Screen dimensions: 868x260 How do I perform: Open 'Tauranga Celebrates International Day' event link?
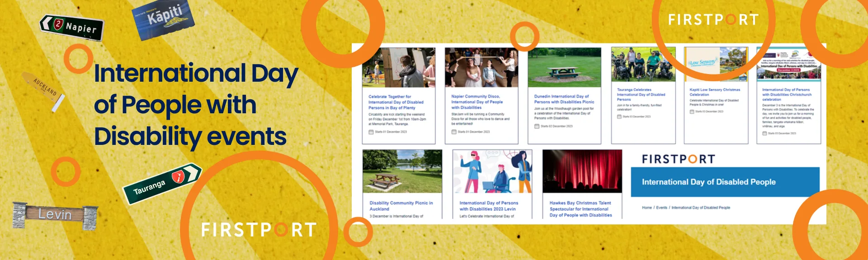point(641,94)
